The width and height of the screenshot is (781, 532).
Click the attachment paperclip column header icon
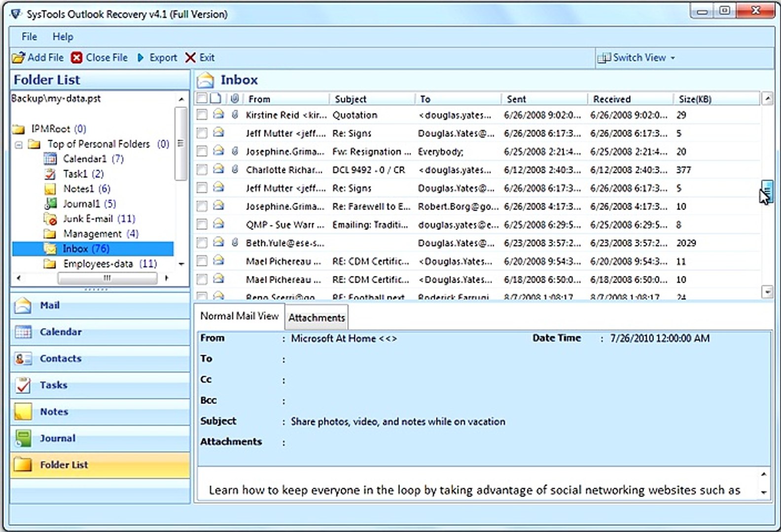click(x=235, y=99)
